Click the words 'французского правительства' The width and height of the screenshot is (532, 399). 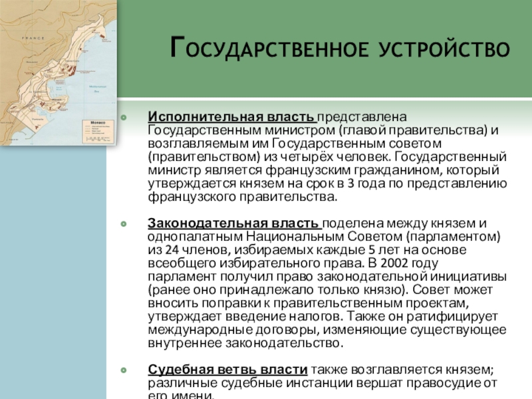click(242, 198)
